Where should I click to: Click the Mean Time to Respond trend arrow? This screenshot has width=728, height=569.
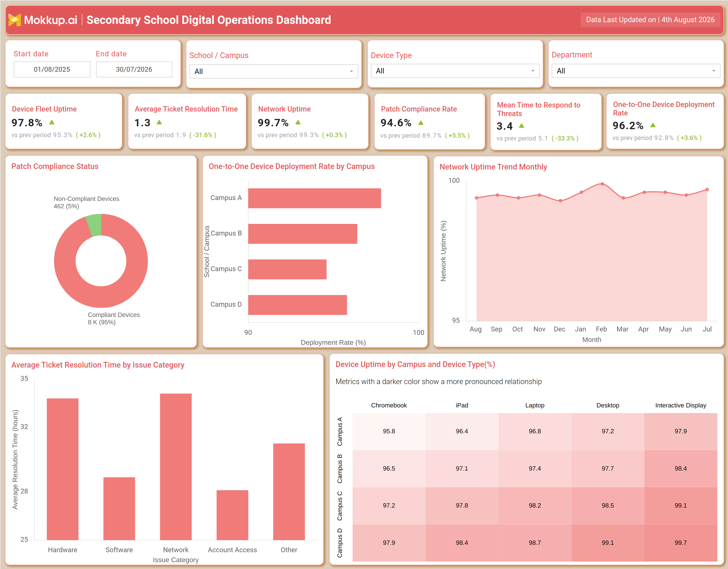pos(522,126)
